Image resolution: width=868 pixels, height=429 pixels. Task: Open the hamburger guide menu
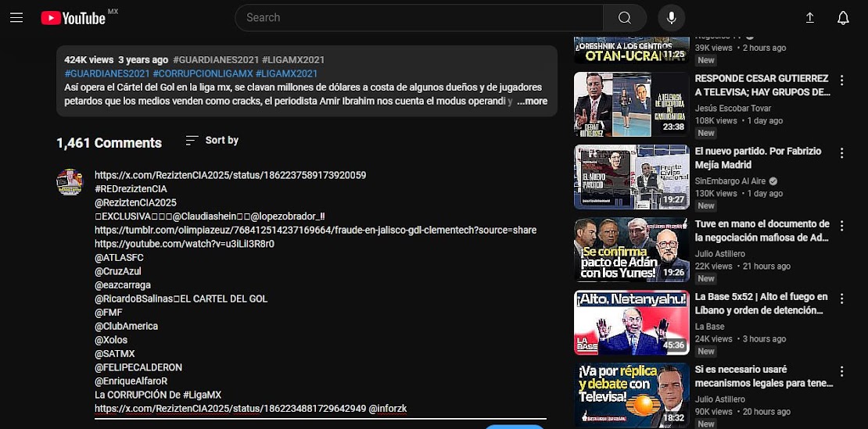click(x=16, y=18)
